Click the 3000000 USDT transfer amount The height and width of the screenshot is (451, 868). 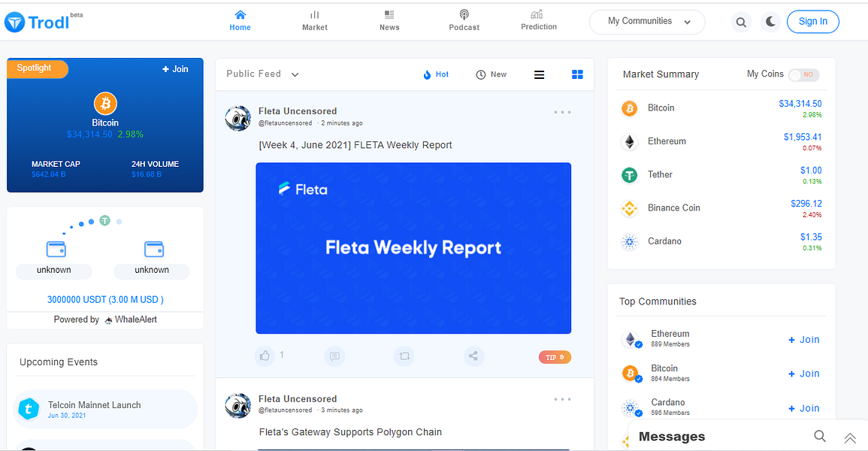[x=105, y=300]
